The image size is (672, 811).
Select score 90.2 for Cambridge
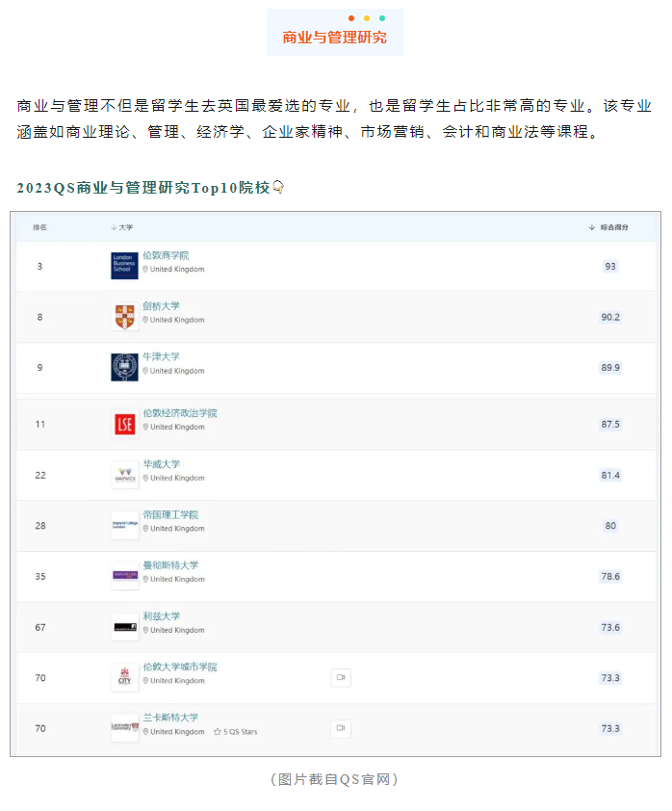point(610,317)
